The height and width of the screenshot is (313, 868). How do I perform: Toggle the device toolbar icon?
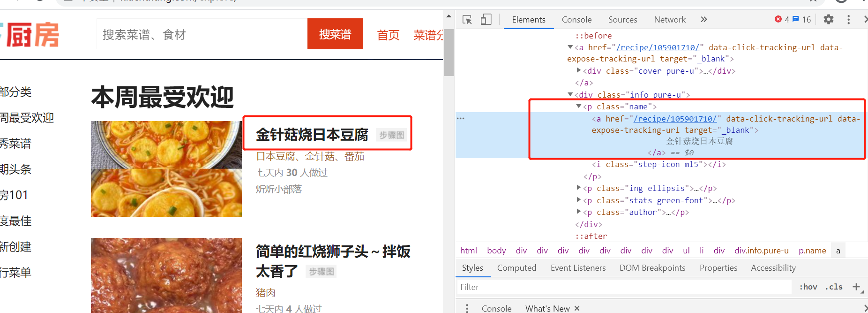tap(486, 19)
